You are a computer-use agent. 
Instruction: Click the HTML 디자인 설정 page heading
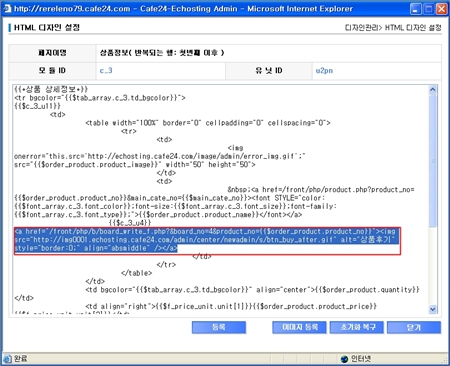coord(47,27)
